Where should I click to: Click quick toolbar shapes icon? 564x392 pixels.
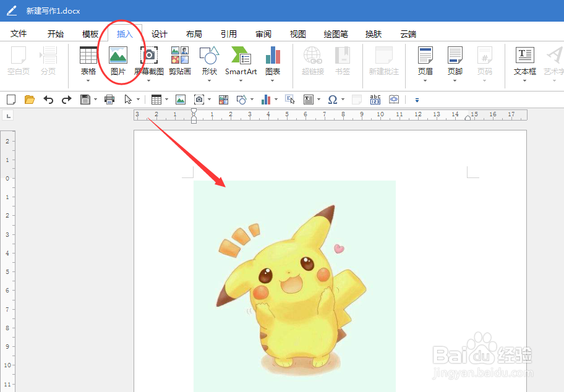click(x=242, y=100)
